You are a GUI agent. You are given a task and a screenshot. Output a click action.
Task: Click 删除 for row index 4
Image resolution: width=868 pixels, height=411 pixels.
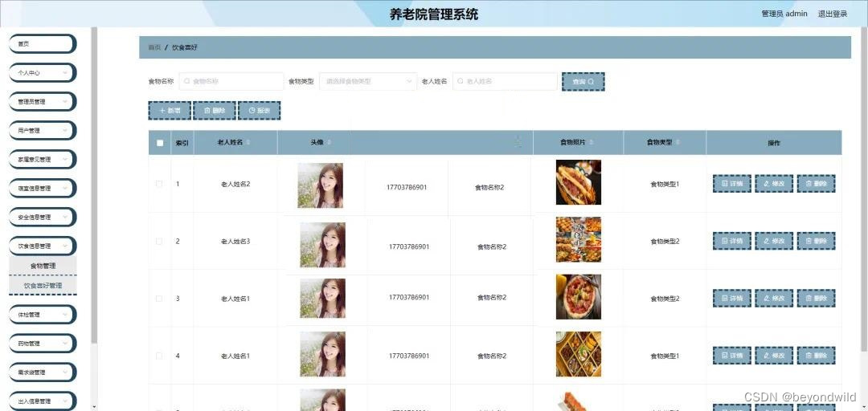click(x=816, y=356)
